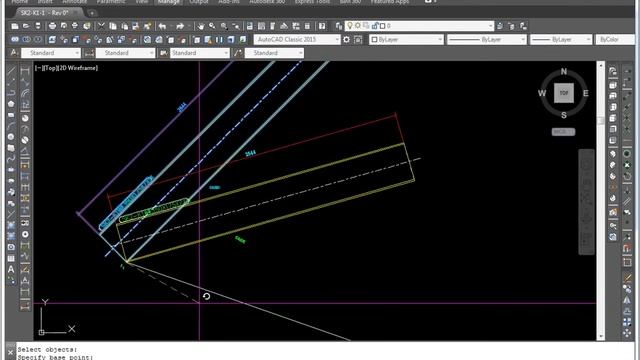This screenshot has width=640, height=360.
Task: Click the Cut scissors icon
Action: point(101,26)
